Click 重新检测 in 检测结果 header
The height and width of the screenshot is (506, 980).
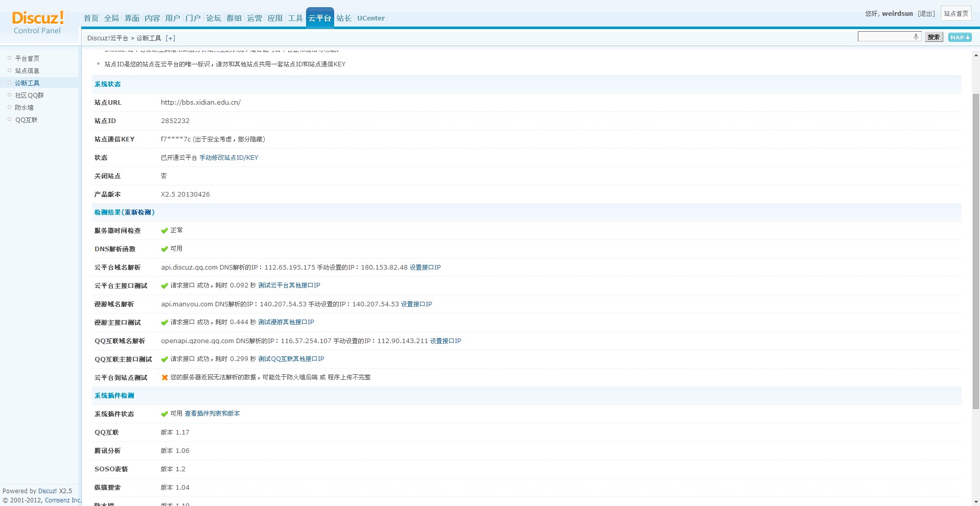(x=137, y=212)
